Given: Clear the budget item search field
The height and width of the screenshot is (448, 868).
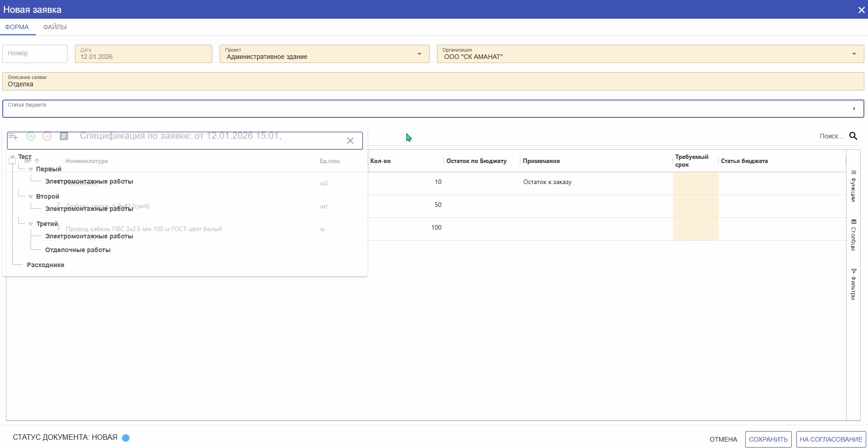Looking at the screenshot, I should coord(350,141).
